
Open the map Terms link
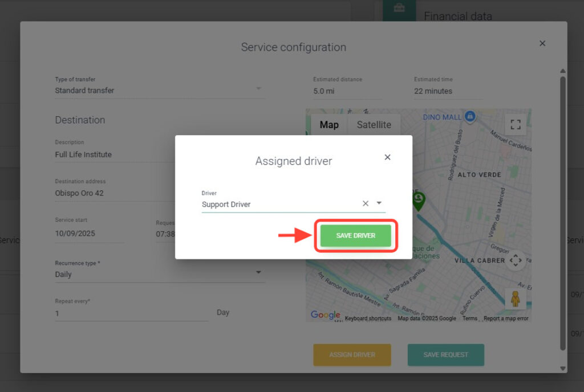(470, 318)
